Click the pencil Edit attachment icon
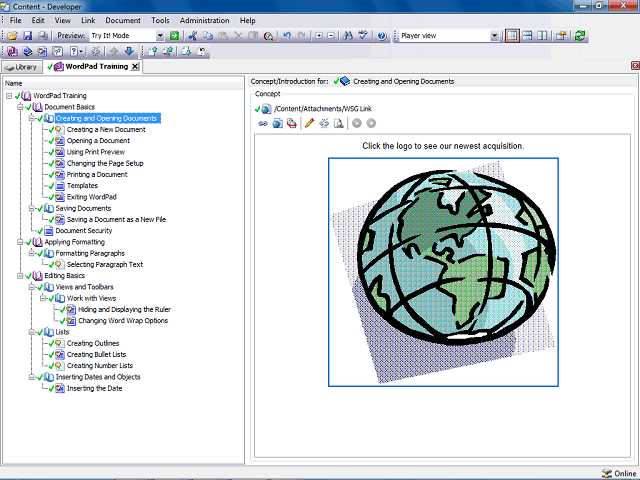The width and height of the screenshot is (640, 480). coord(309,123)
